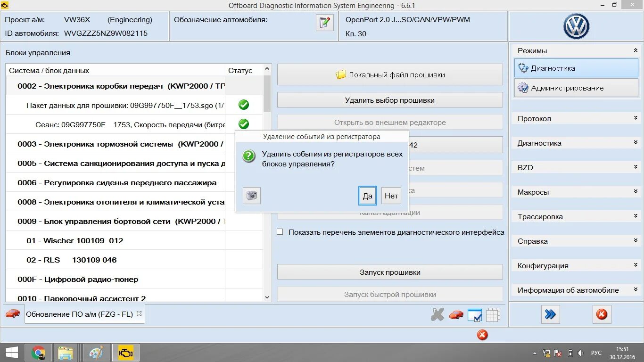This screenshot has width=644, height=362.
Task: Click the vehicle designation edit notepad icon
Action: coord(324,23)
